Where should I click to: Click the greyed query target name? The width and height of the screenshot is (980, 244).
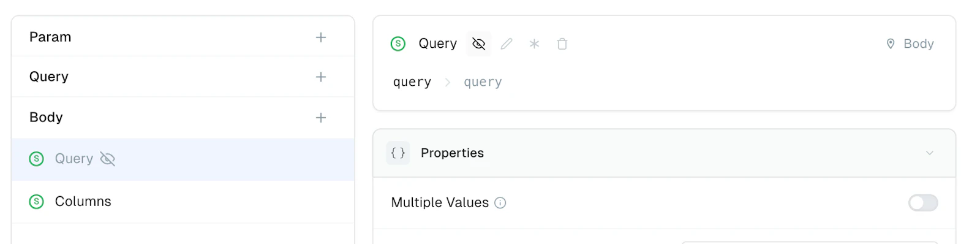tap(483, 82)
